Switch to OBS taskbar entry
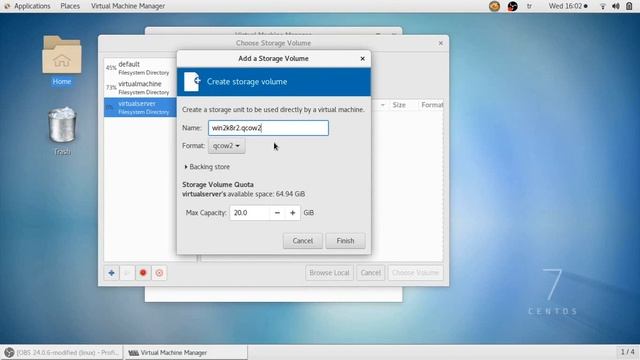This screenshot has height=360, width=640. point(62,353)
